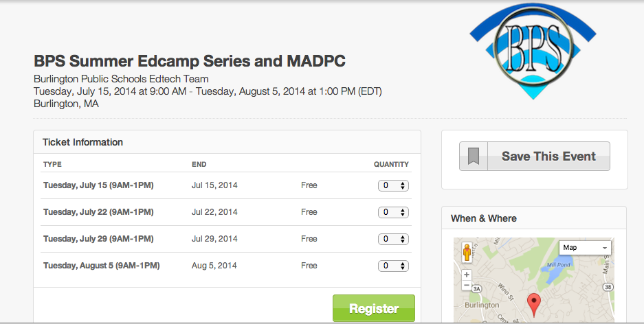The width and height of the screenshot is (644, 324).
Task: Zoom in on the map
Action: (x=467, y=275)
